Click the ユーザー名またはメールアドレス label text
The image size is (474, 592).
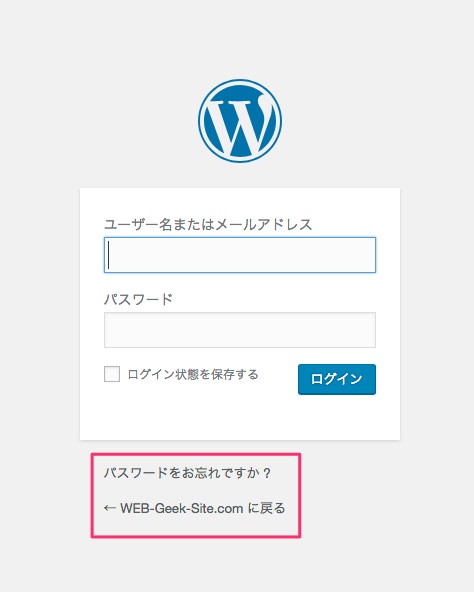[x=208, y=224]
